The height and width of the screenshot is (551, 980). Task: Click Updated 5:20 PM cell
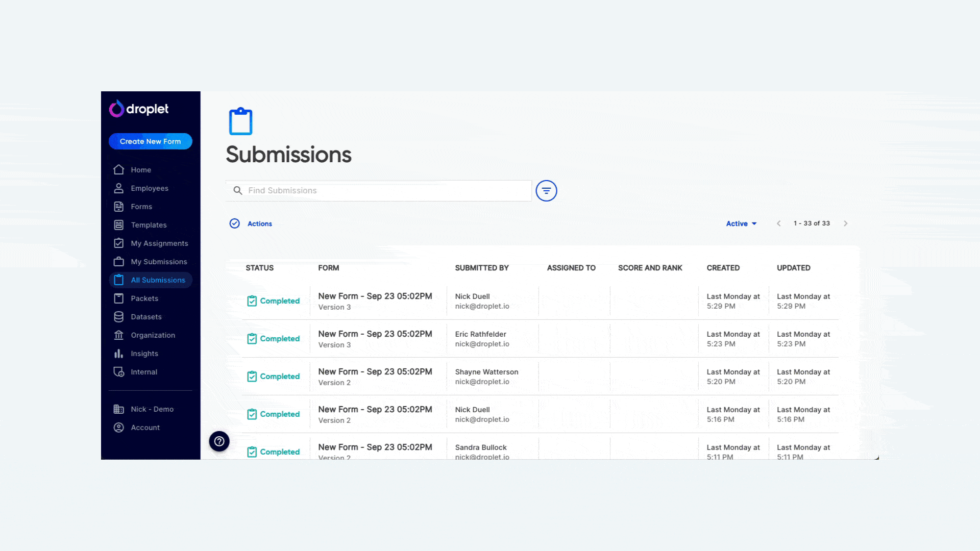click(x=803, y=377)
